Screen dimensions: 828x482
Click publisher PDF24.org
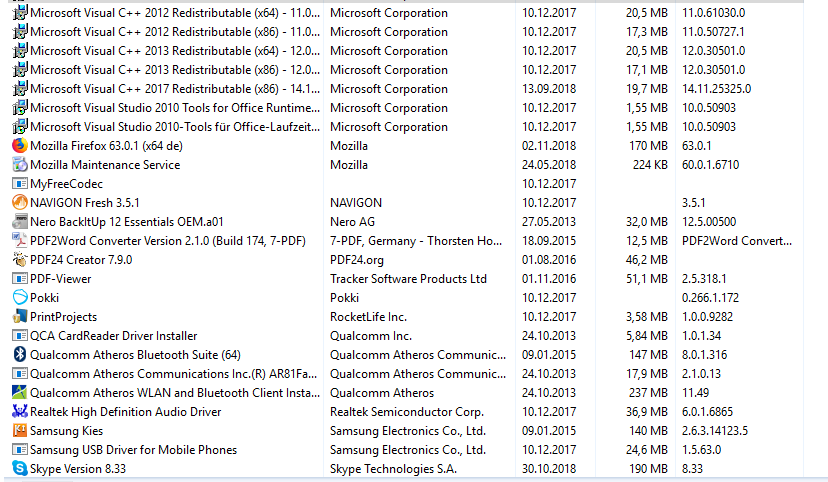357,260
